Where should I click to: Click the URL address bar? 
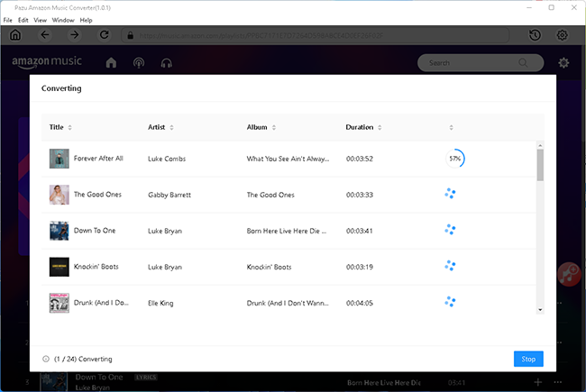coord(315,35)
